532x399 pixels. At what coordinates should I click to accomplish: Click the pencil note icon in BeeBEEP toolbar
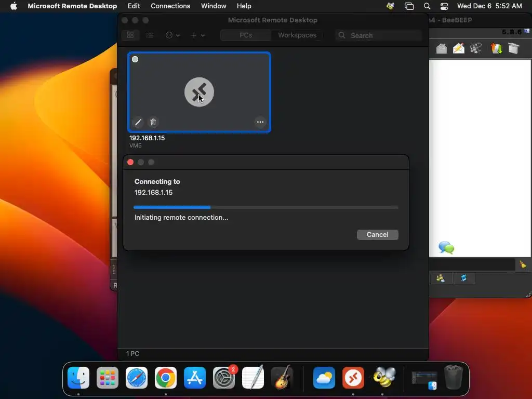click(x=459, y=48)
